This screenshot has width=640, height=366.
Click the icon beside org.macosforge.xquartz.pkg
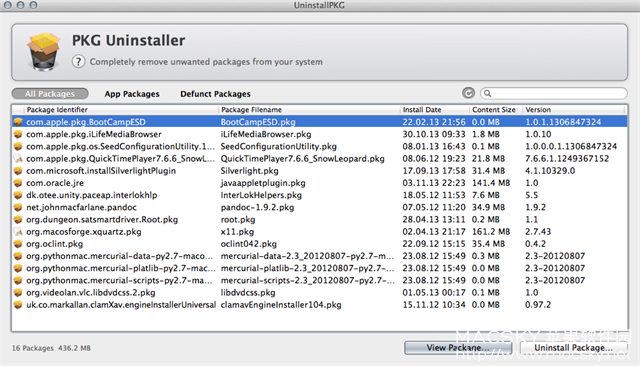[18, 232]
